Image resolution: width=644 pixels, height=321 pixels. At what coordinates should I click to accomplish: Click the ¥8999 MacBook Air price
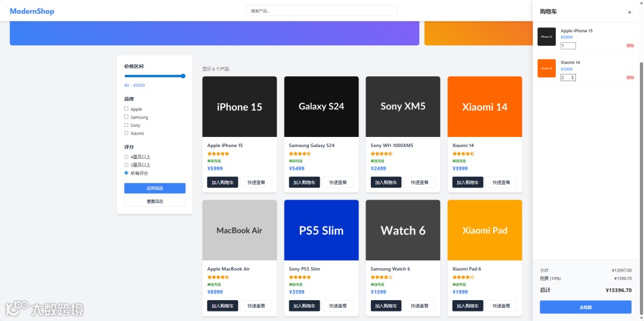215,292
